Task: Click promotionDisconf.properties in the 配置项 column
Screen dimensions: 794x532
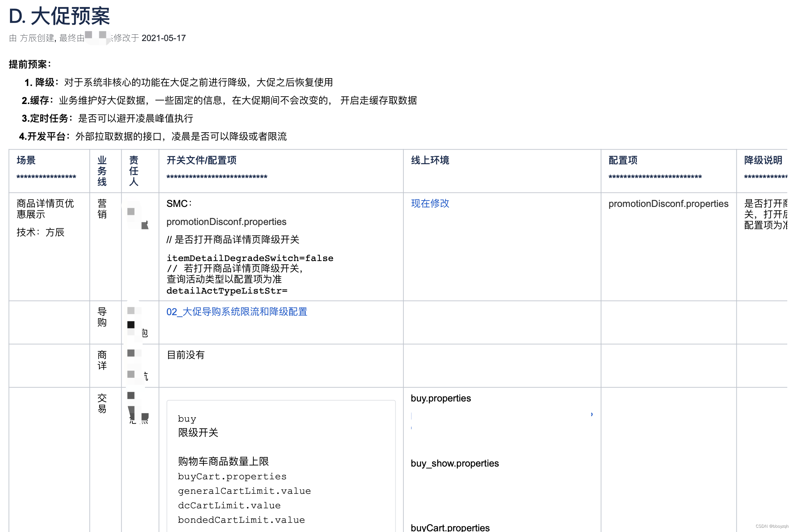Action: pos(668,204)
